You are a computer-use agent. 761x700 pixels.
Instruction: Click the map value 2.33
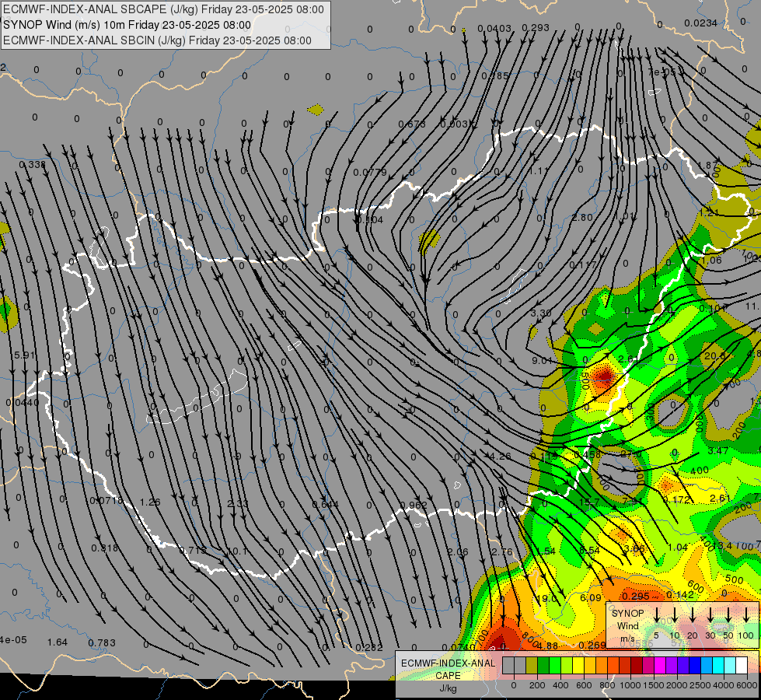coord(238,503)
